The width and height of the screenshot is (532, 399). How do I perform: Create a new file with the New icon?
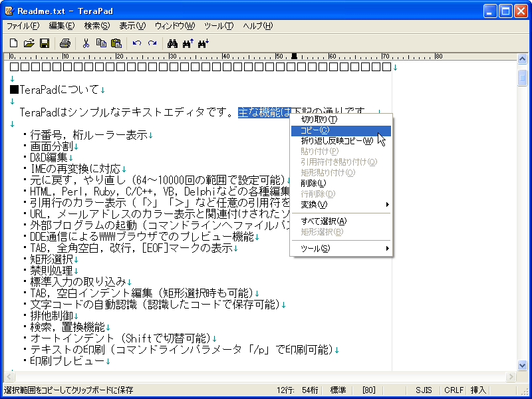(13, 43)
